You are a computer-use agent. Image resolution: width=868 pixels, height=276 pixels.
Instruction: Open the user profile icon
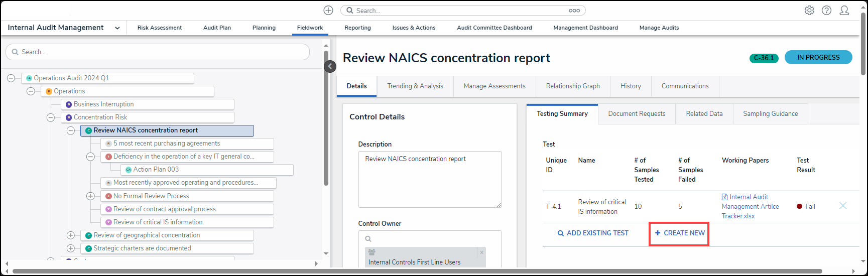(844, 11)
